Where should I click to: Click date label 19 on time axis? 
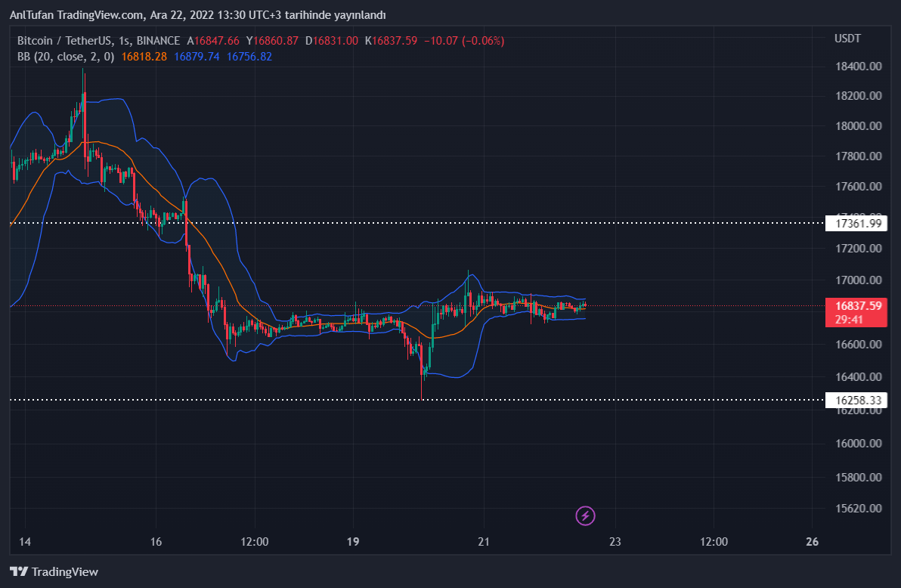353,542
